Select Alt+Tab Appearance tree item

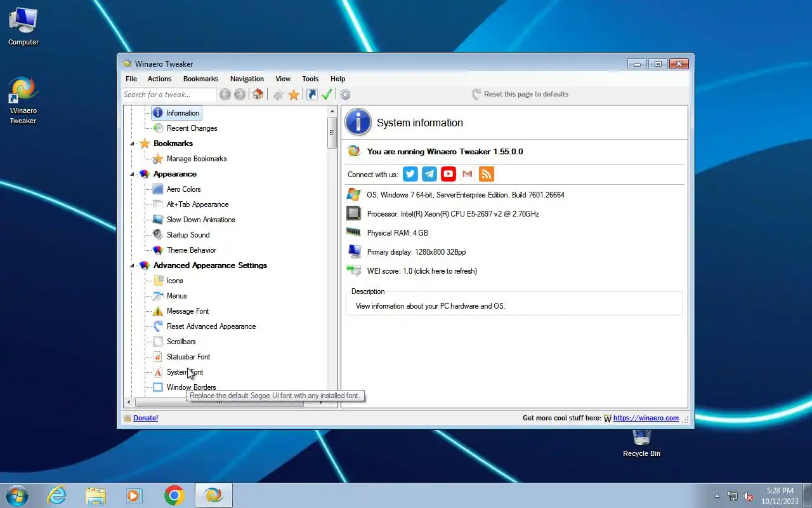click(x=197, y=204)
